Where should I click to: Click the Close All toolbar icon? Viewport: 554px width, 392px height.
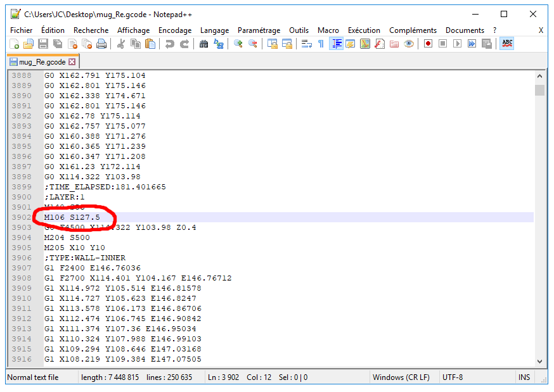[87, 44]
